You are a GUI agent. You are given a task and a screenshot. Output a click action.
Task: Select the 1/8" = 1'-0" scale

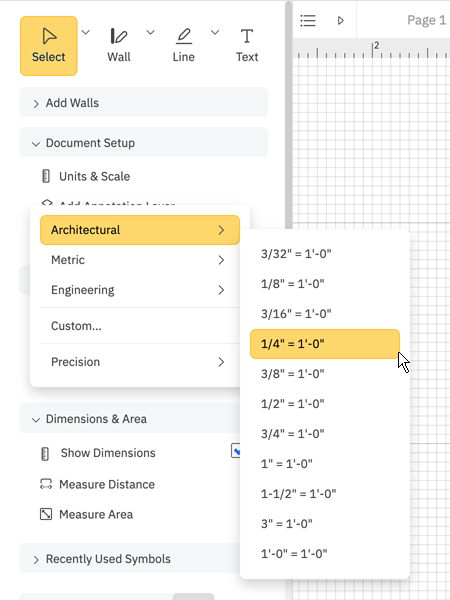[x=325, y=284]
